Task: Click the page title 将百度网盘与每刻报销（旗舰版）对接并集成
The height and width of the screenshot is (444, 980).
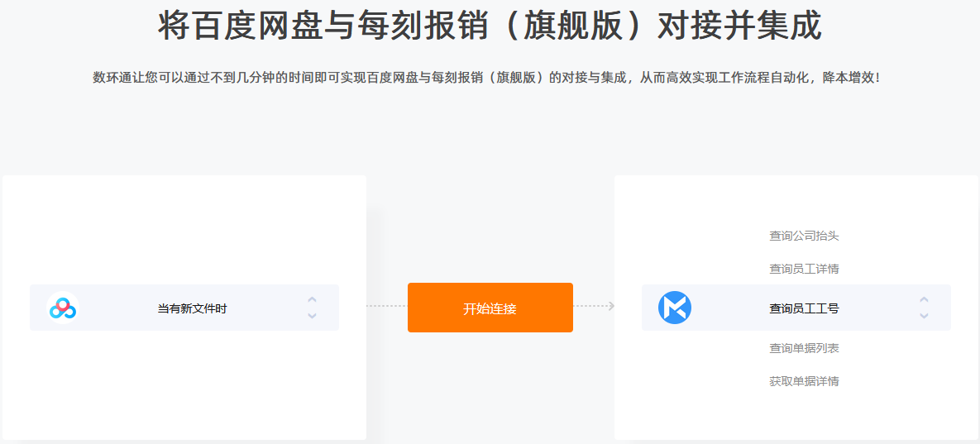Action: (x=490, y=26)
